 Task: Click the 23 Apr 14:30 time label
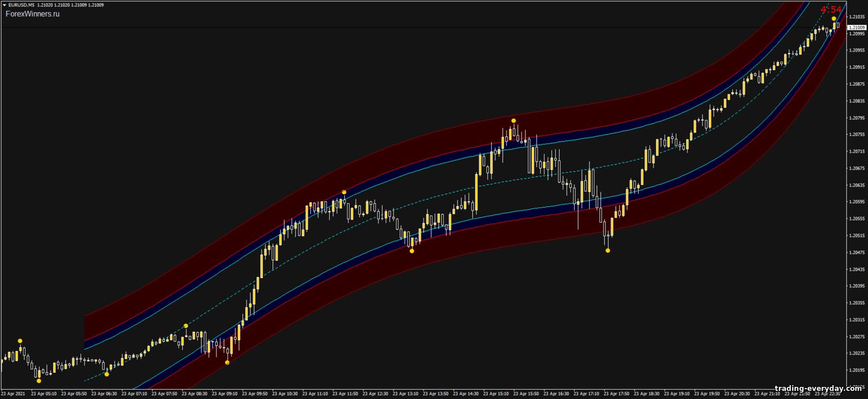[465, 394]
